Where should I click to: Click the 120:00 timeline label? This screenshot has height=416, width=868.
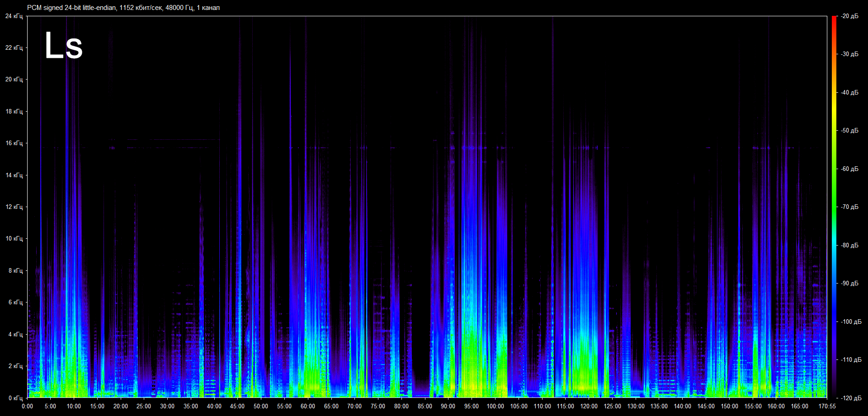(x=589, y=406)
